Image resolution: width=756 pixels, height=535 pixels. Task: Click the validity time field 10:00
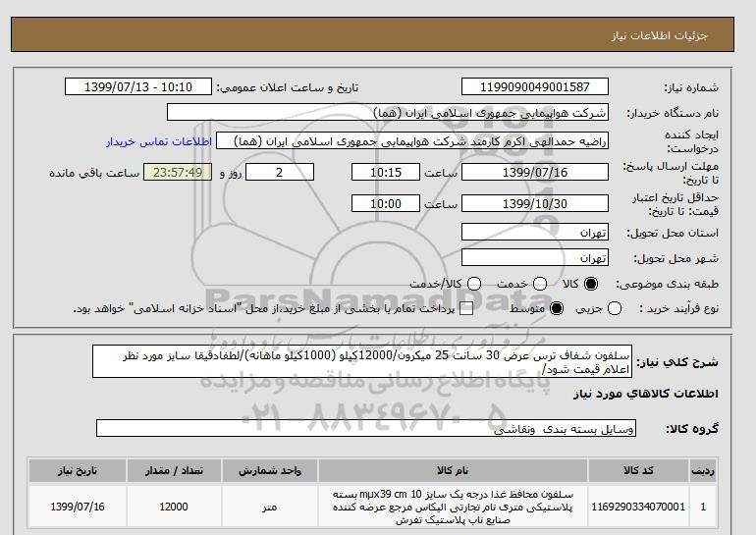click(x=386, y=203)
